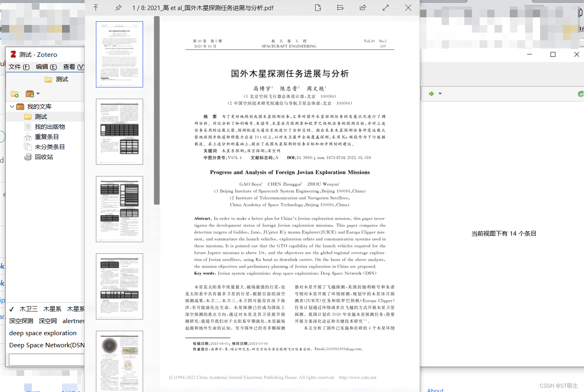Open 未分类条目 in the tree

[x=49, y=147]
